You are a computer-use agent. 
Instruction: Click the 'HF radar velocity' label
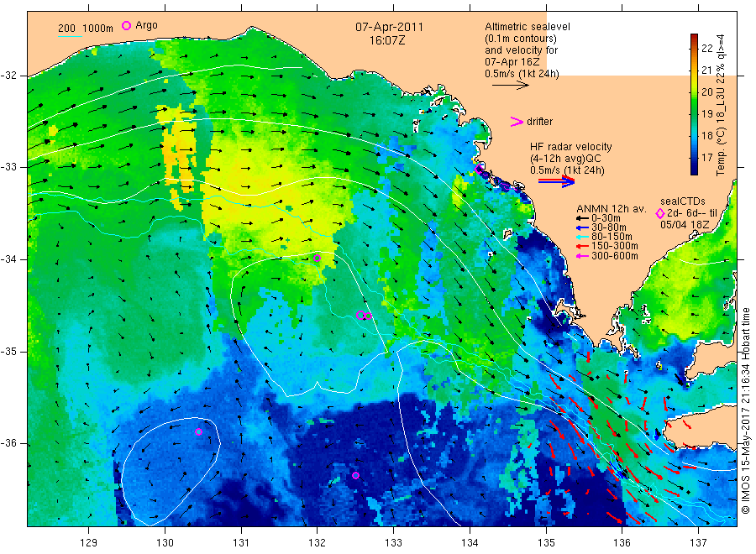(x=570, y=147)
